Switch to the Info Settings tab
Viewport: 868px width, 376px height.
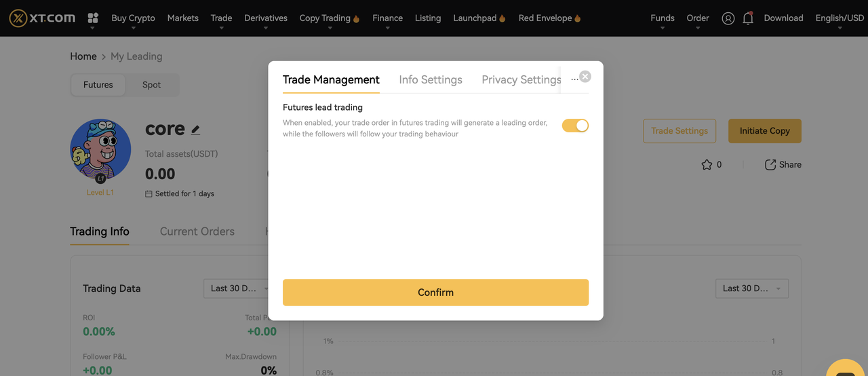point(431,79)
